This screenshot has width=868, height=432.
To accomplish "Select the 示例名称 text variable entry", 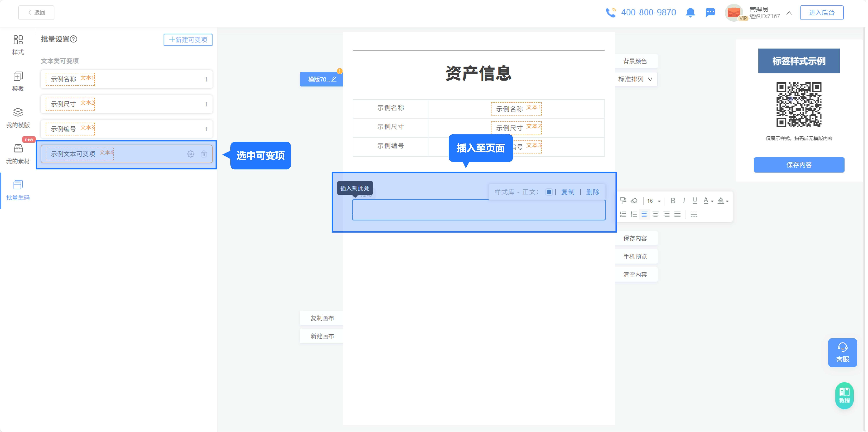I will click(126, 79).
